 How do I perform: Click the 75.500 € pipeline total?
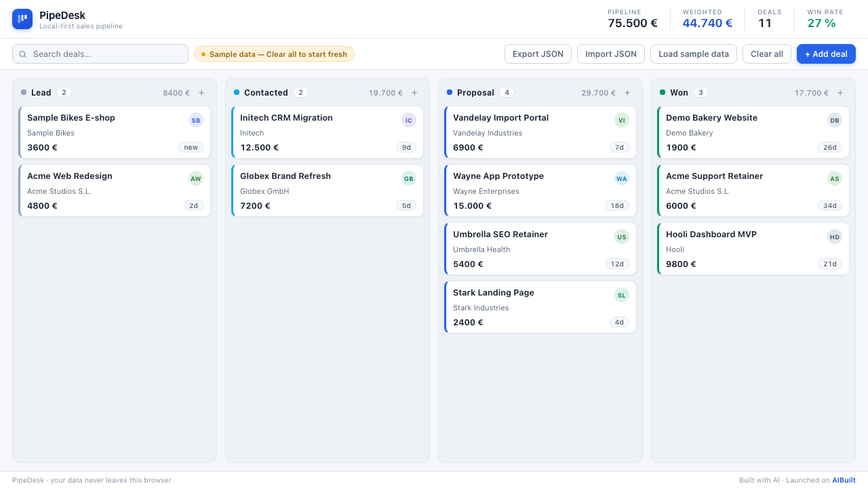(633, 23)
